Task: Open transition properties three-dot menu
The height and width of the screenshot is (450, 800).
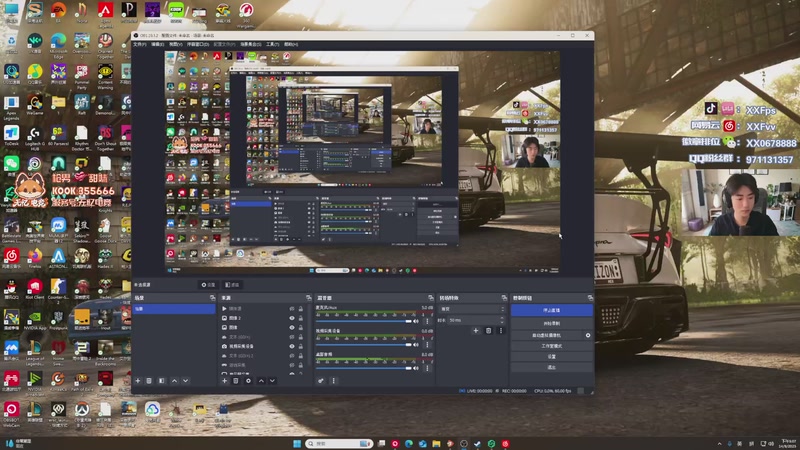Action: tap(501, 331)
